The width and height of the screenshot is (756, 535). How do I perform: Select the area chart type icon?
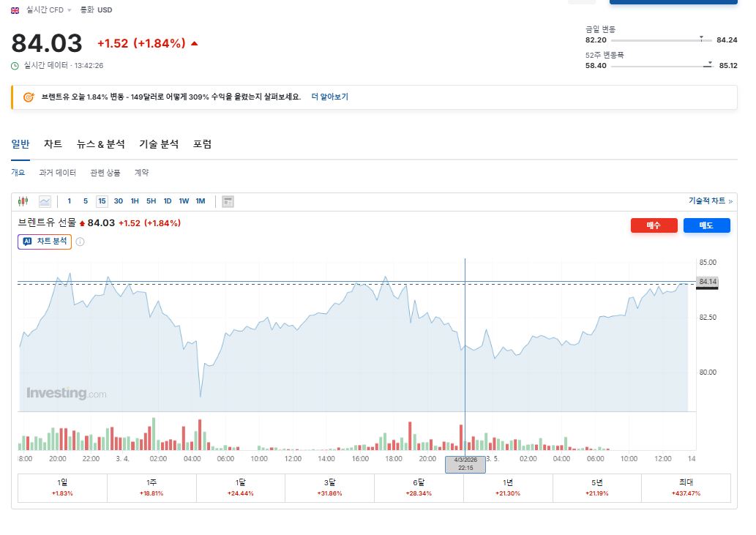pos(45,201)
